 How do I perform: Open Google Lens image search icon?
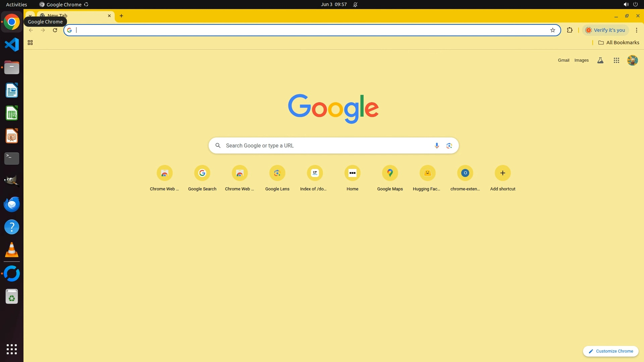[449, 145]
